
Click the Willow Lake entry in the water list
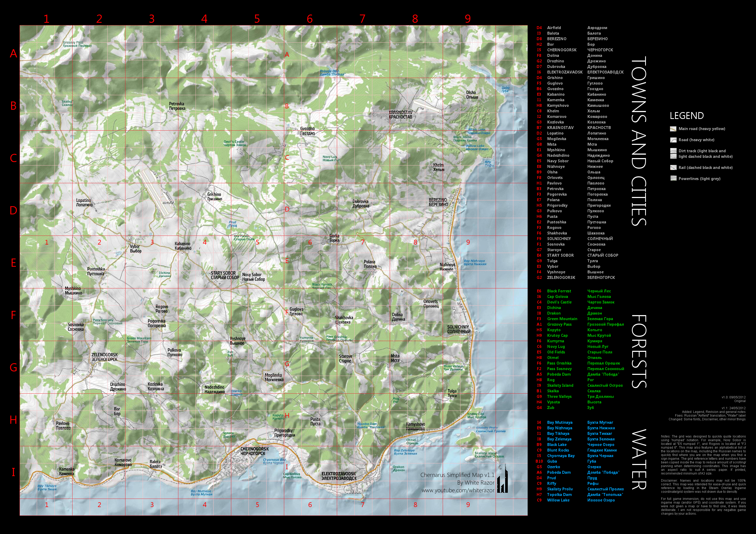[x=558, y=500]
